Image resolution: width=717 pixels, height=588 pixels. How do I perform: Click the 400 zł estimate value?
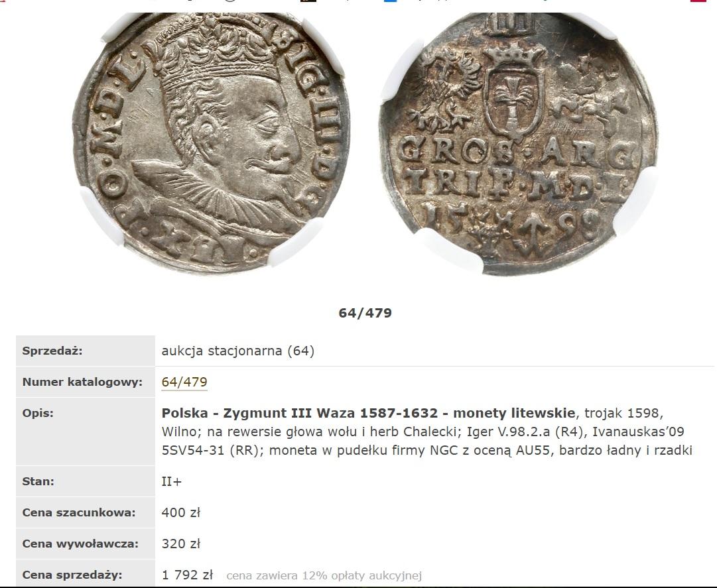(180, 512)
